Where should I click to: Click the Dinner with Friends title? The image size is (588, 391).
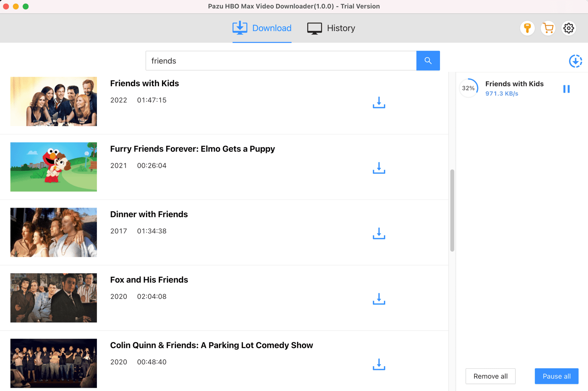pyautogui.click(x=149, y=214)
